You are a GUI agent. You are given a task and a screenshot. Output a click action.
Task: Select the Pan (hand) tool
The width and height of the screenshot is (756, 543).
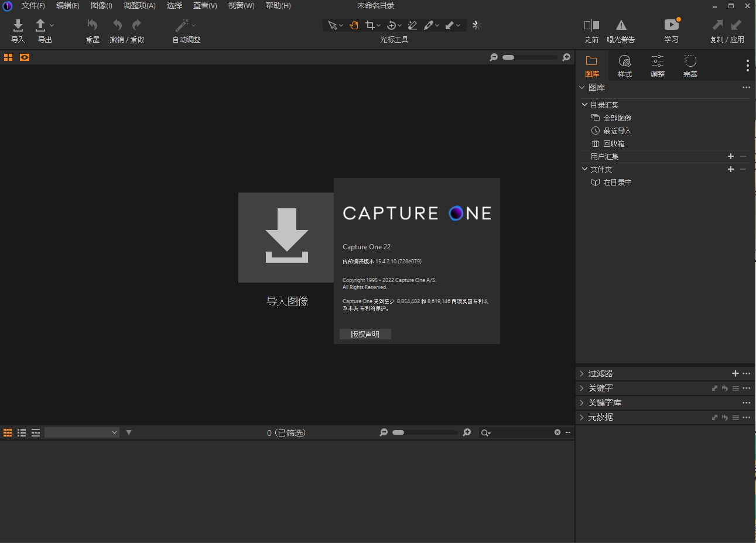(x=354, y=25)
